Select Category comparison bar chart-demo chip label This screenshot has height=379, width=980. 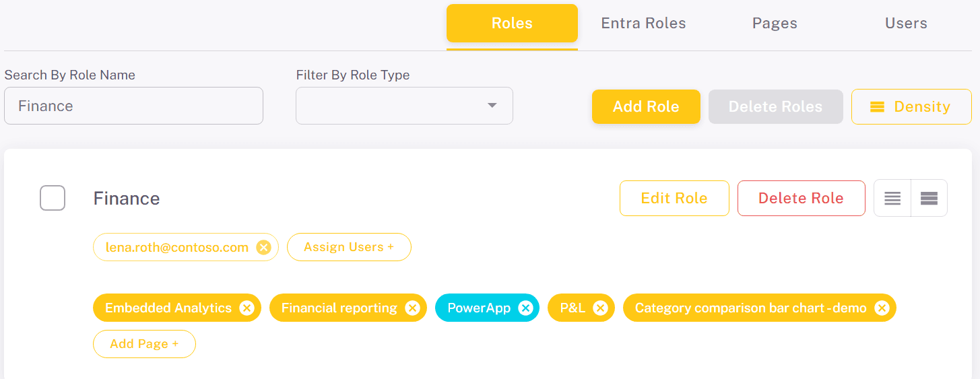[750, 308]
